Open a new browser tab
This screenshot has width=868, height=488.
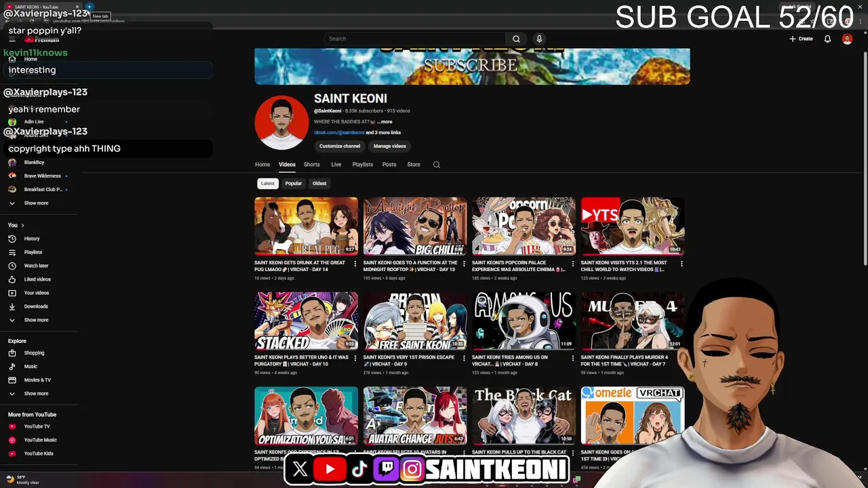tap(89, 7)
